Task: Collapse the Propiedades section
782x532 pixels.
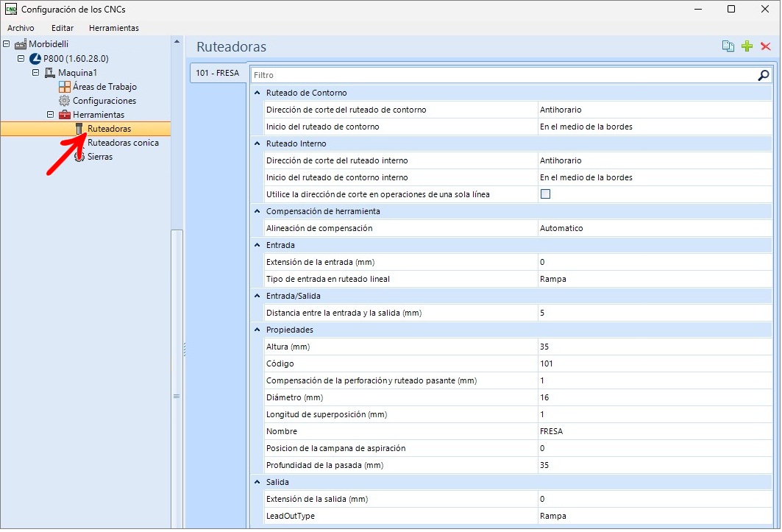Action: pyautogui.click(x=257, y=330)
